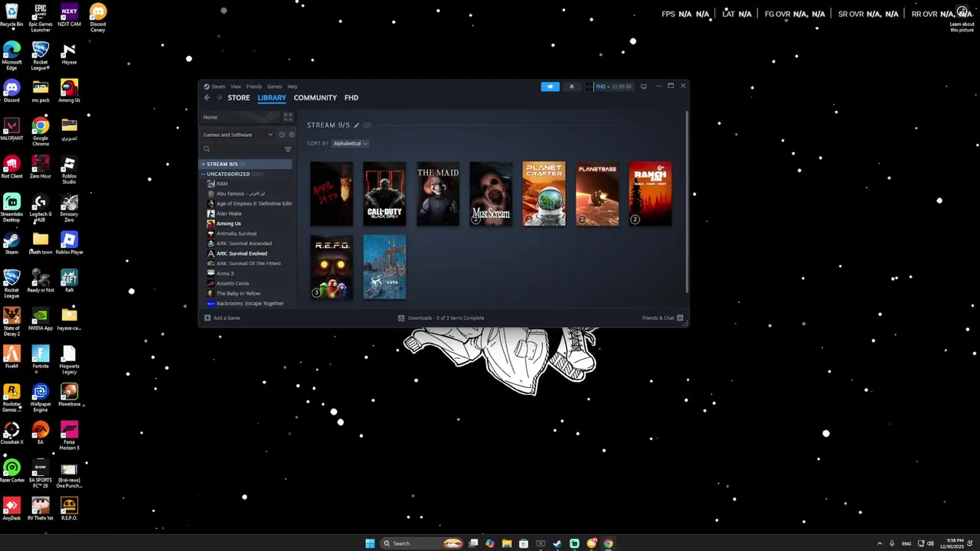This screenshot has width=980, height=551.
Task: Switch to the STORE tab
Action: point(239,98)
